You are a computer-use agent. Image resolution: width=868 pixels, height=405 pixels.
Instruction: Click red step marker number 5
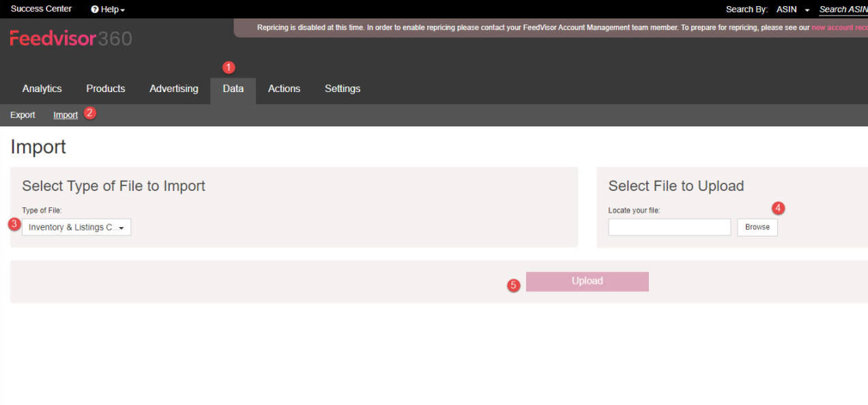click(x=514, y=285)
